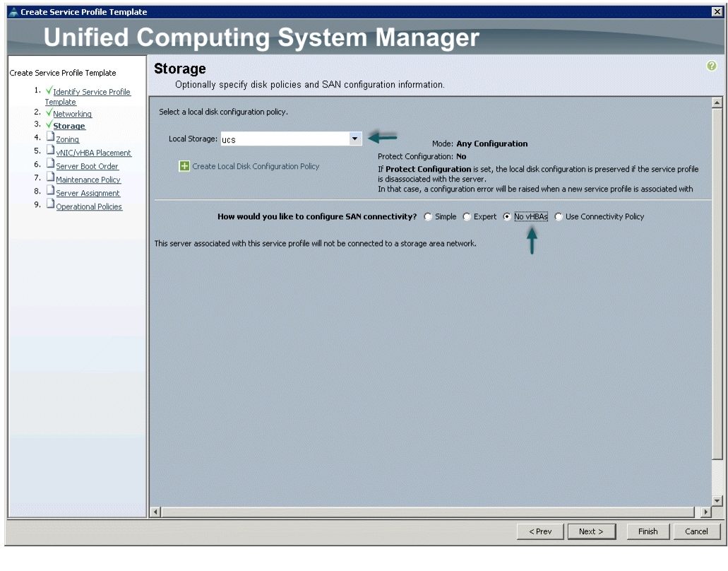Screen dimensions: 728x571
Task: Click the Local Storage field showing ucs
Action: [x=285, y=139]
